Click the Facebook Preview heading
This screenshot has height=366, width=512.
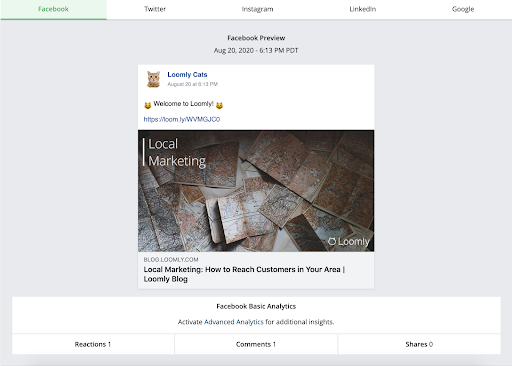point(256,38)
